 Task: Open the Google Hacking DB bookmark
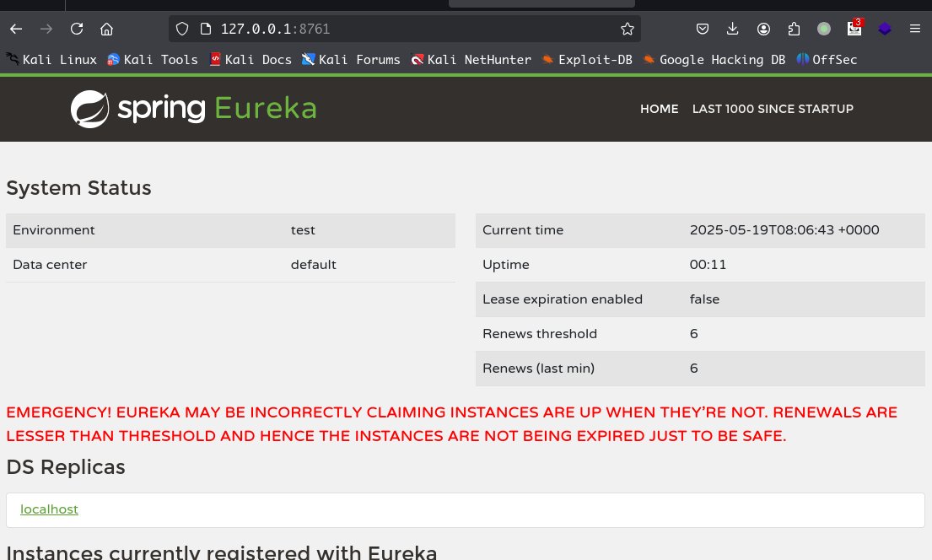[x=714, y=59]
